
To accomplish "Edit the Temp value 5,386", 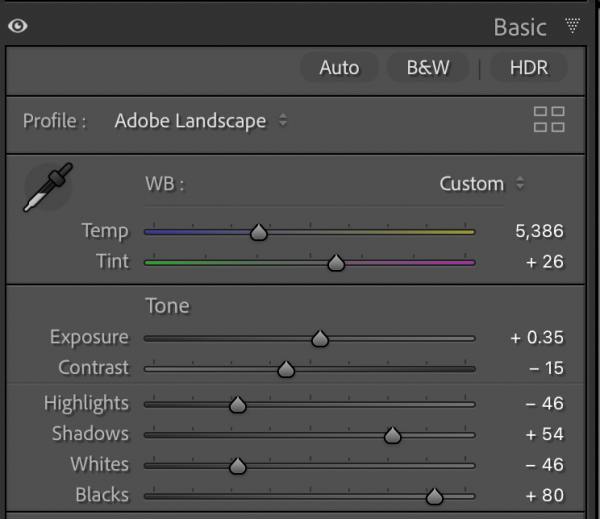I will pyautogui.click(x=539, y=231).
